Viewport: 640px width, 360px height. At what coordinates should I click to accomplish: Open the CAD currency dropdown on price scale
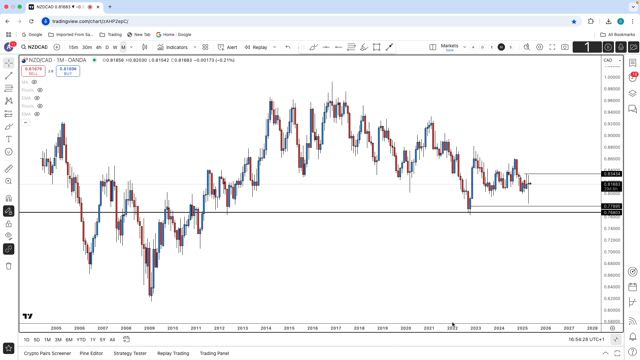click(x=613, y=60)
